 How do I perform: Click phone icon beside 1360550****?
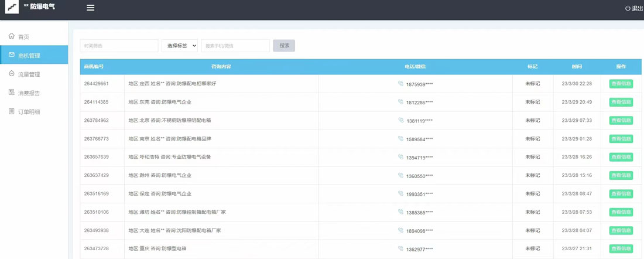pyautogui.click(x=400, y=175)
